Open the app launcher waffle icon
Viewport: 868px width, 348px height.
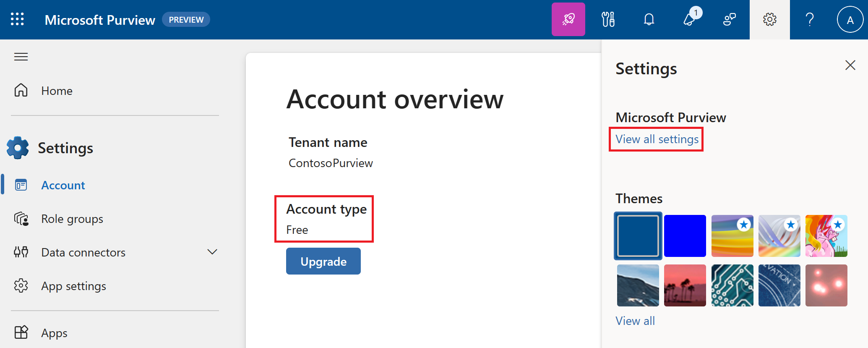tap(17, 19)
